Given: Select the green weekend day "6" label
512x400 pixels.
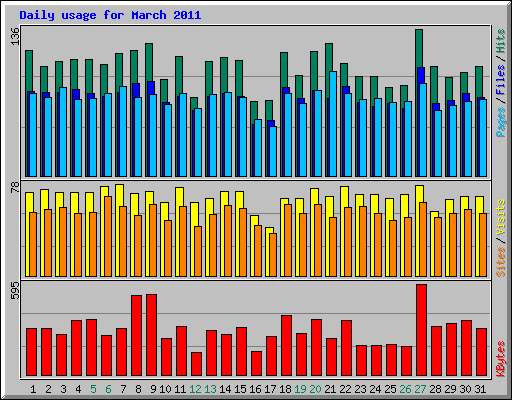Looking at the screenshot, I should [x=108, y=389].
